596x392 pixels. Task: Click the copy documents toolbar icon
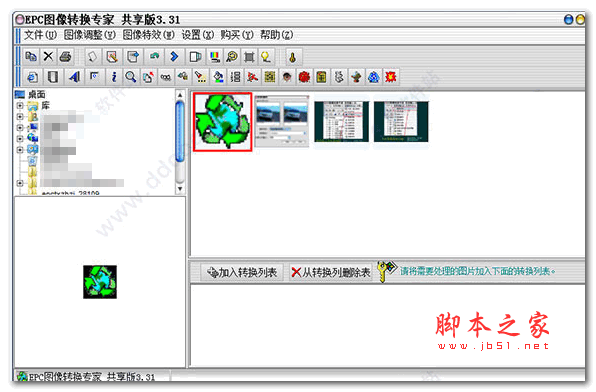tap(31, 57)
